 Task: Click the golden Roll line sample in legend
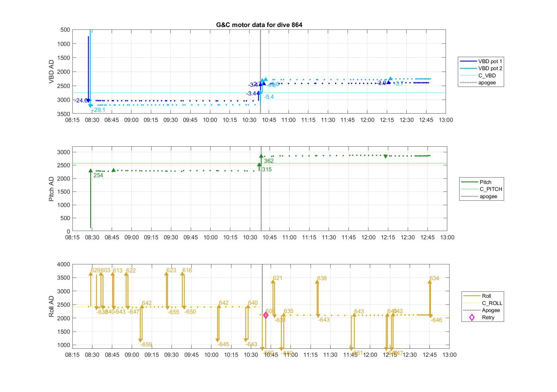pos(471,296)
